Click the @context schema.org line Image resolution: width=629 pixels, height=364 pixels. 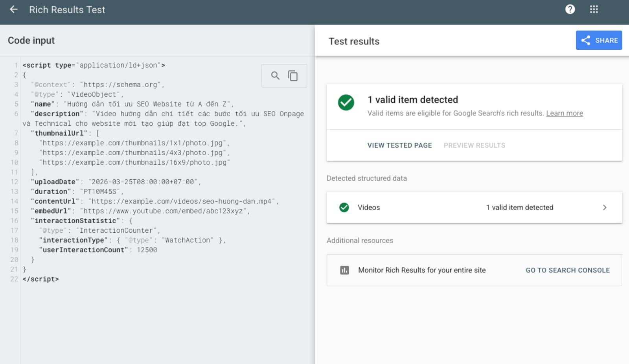tap(97, 85)
